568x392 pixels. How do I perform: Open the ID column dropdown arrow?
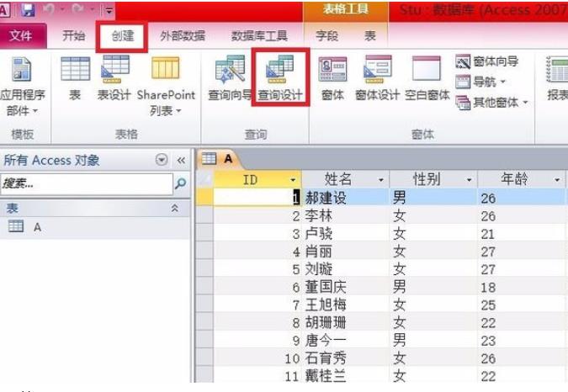click(x=293, y=180)
